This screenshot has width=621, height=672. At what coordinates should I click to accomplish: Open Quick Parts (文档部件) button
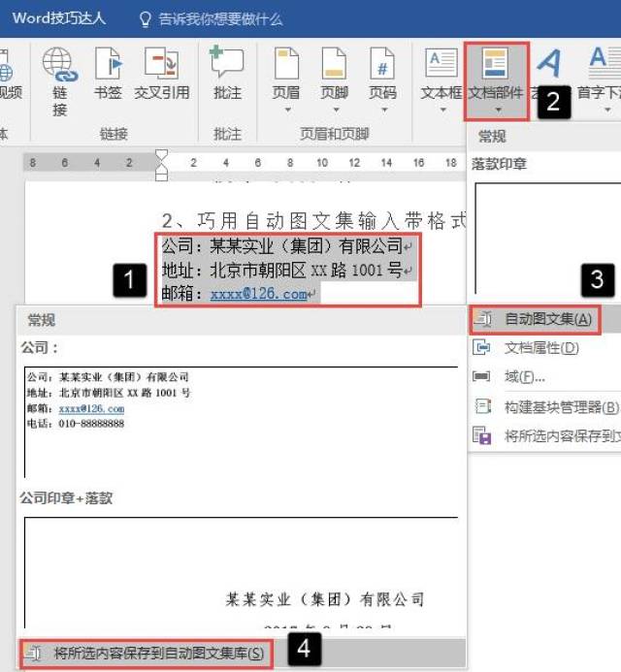[496, 81]
